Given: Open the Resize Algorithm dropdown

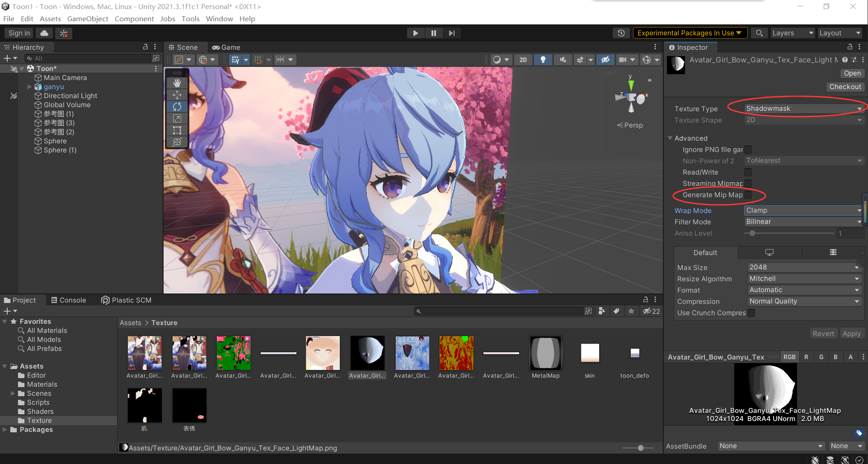Looking at the screenshot, I should [x=804, y=279].
